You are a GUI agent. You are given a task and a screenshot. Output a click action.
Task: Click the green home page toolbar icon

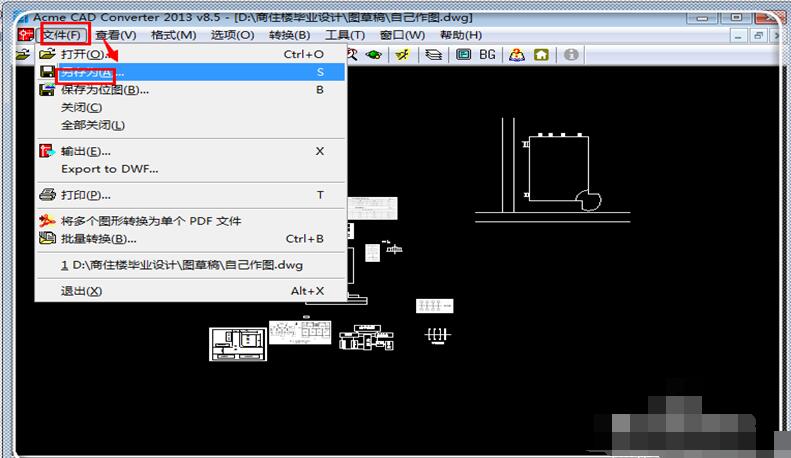point(541,54)
